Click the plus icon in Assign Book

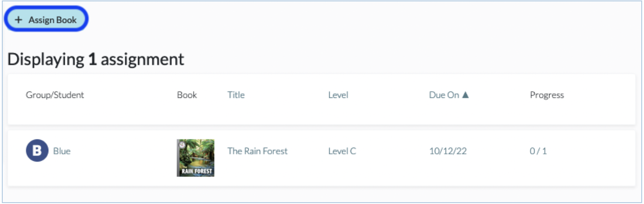coord(19,20)
